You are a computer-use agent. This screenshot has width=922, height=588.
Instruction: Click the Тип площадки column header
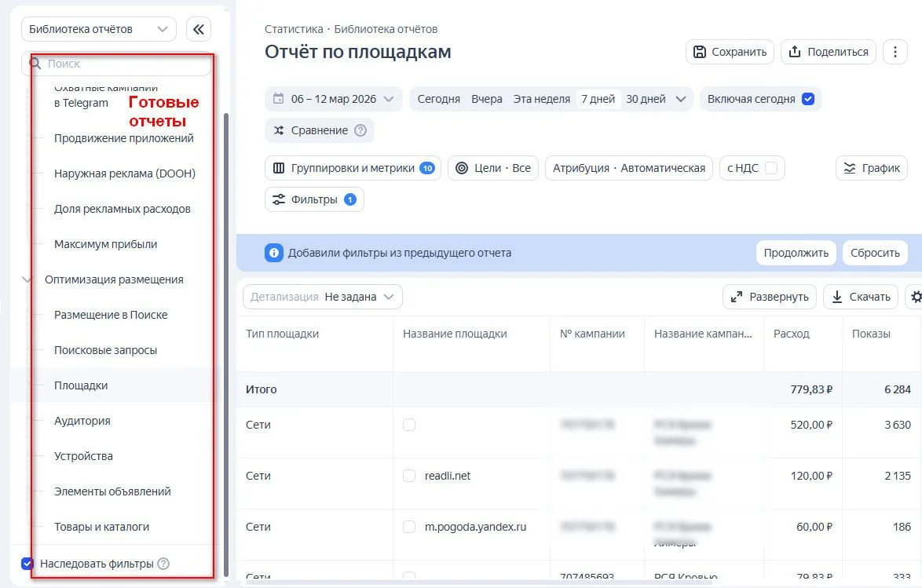(282, 334)
